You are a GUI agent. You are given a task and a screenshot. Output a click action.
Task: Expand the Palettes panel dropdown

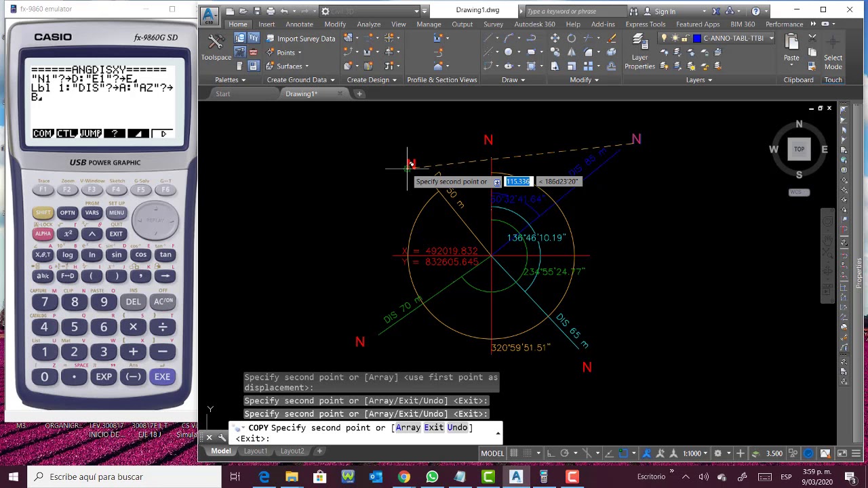pyautogui.click(x=230, y=80)
